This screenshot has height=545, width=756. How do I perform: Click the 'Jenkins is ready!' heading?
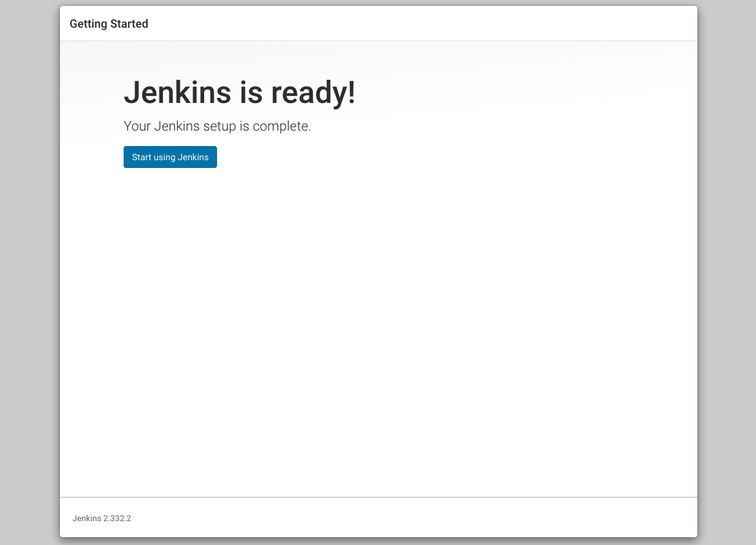point(240,92)
